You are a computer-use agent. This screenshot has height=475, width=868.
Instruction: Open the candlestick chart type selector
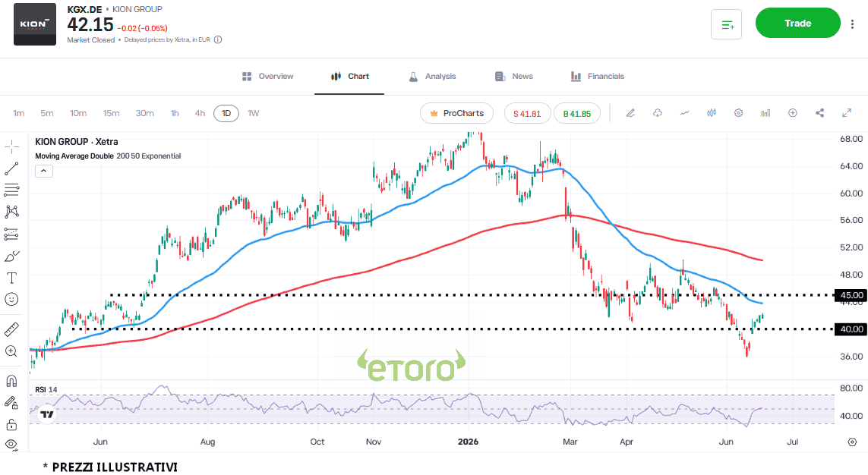pyautogui.click(x=712, y=113)
